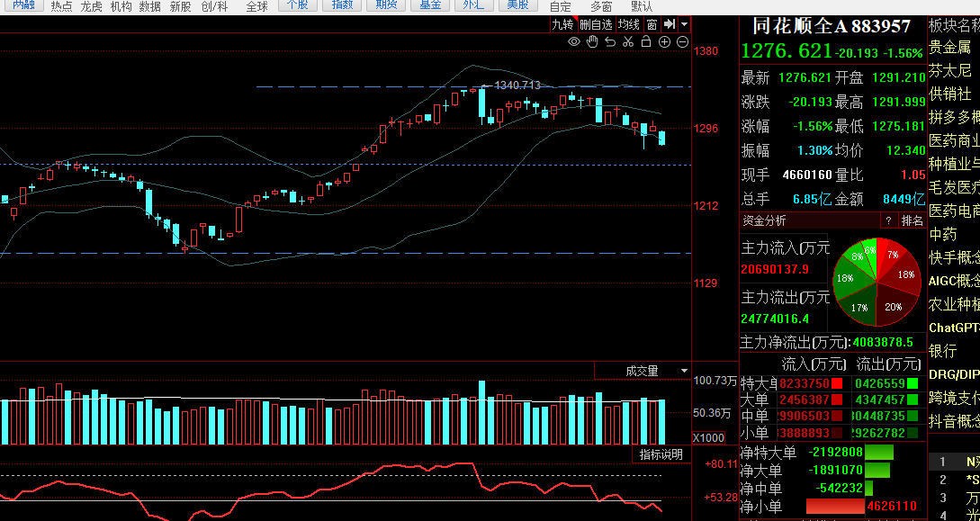Open the 创/科 menu item
This screenshot has width=980, height=521.
pyautogui.click(x=214, y=7)
